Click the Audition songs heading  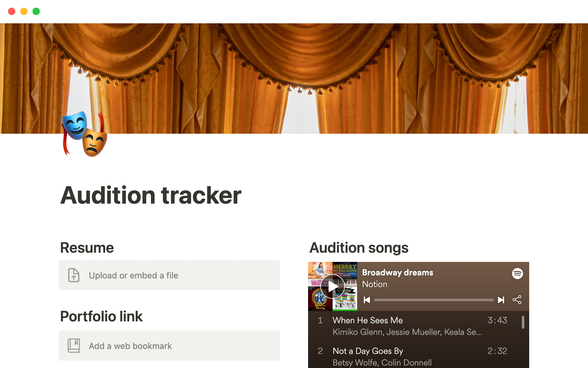click(359, 248)
